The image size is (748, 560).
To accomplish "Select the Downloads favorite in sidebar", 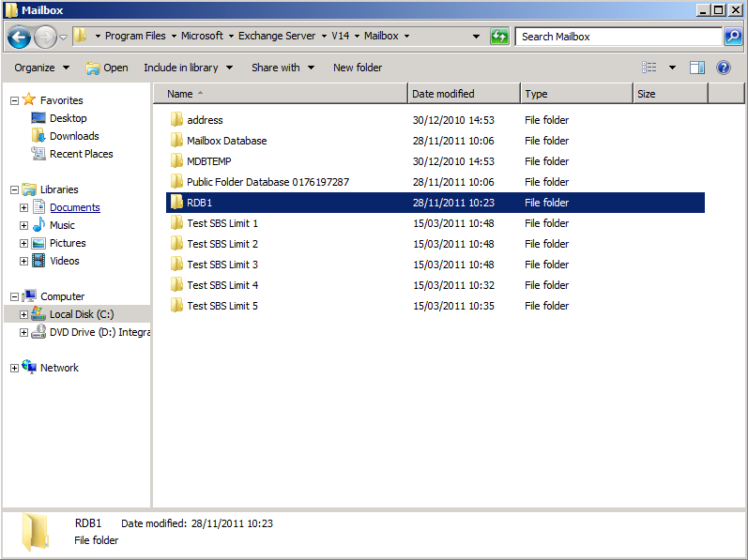I will [73, 136].
